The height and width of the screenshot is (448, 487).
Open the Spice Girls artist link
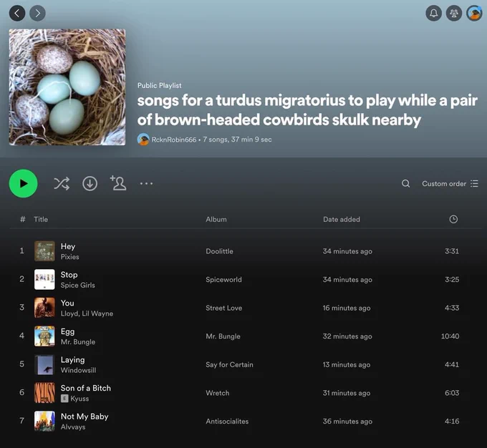point(77,285)
